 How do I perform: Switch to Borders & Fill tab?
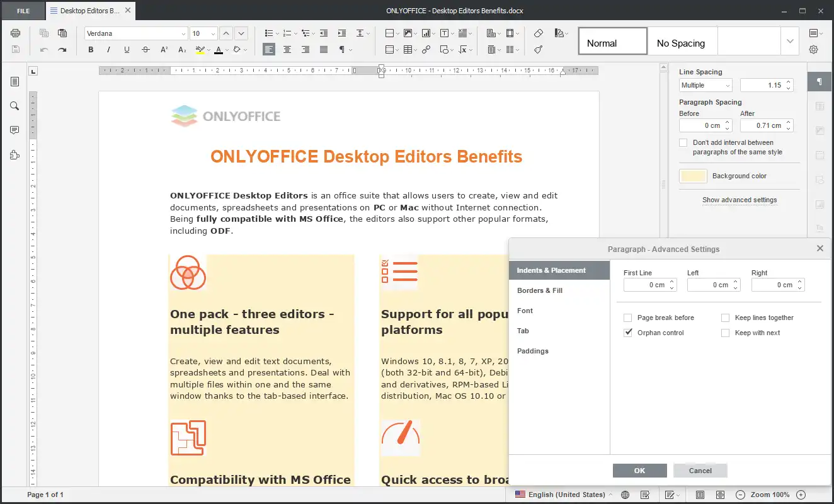click(540, 290)
